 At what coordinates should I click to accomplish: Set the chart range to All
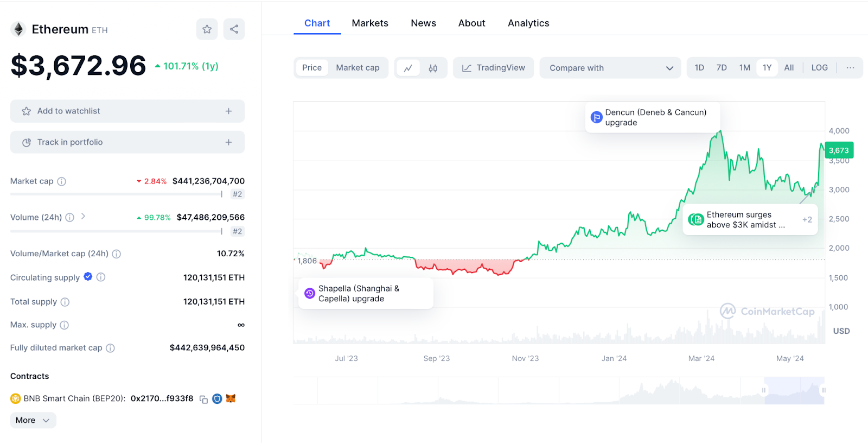click(789, 68)
